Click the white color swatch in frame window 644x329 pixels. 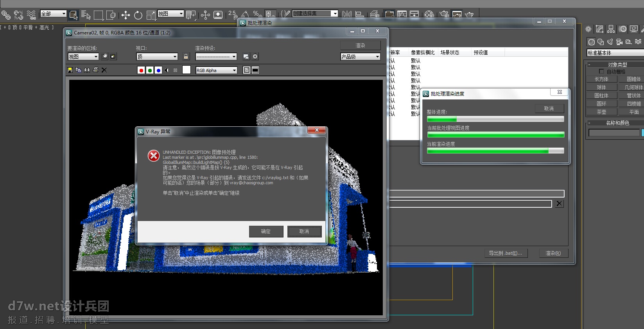point(187,70)
